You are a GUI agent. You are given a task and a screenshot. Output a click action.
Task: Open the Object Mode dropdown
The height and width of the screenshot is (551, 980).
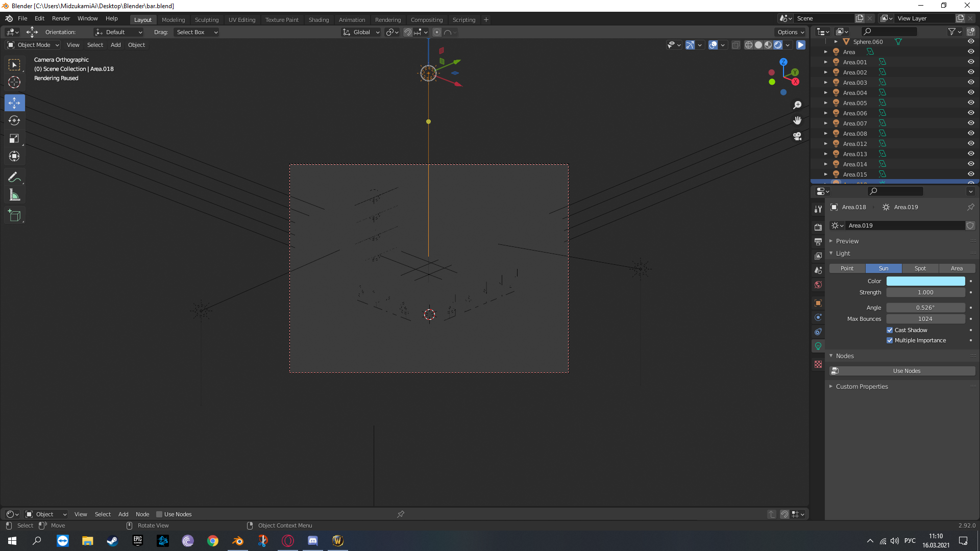pyautogui.click(x=34, y=45)
